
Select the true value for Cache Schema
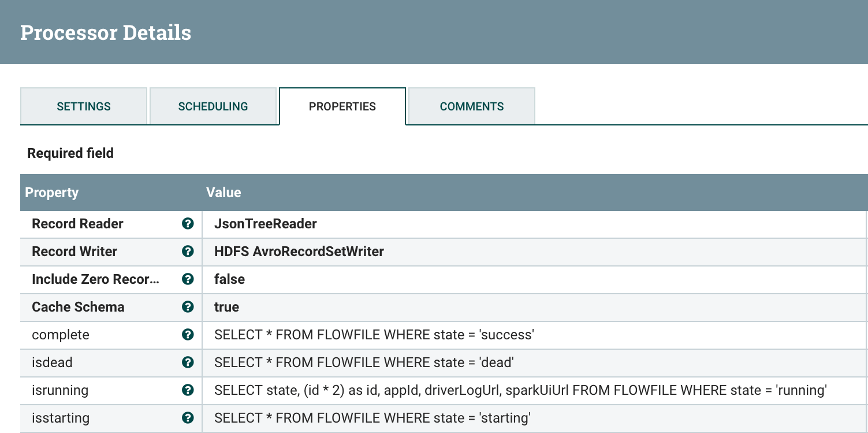(x=227, y=307)
